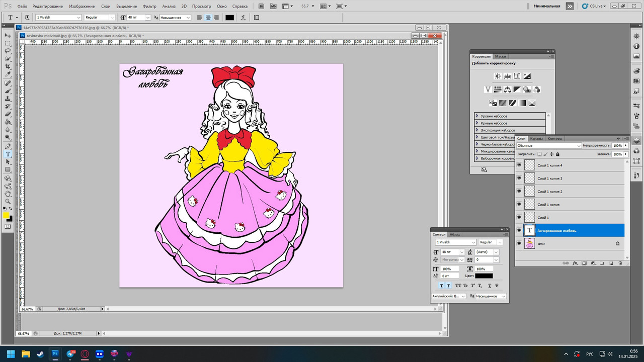
Task: Select the Paint Bucket tool
Action: click(8, 121)
